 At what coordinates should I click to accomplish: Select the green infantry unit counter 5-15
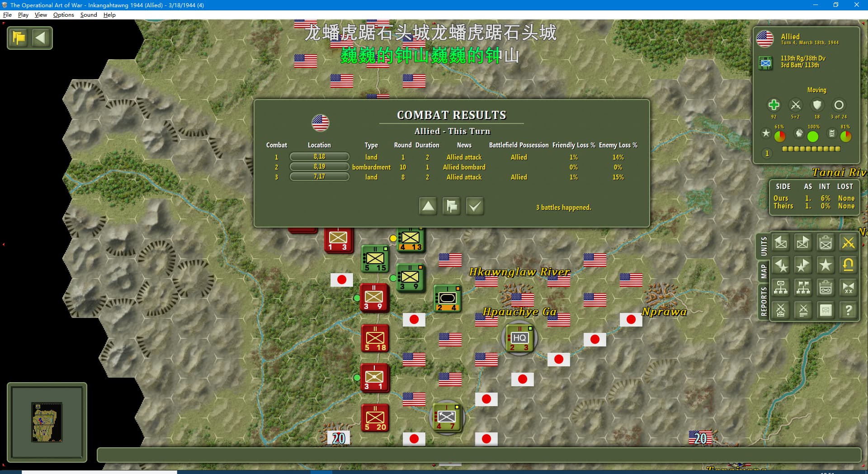point(375,259)
